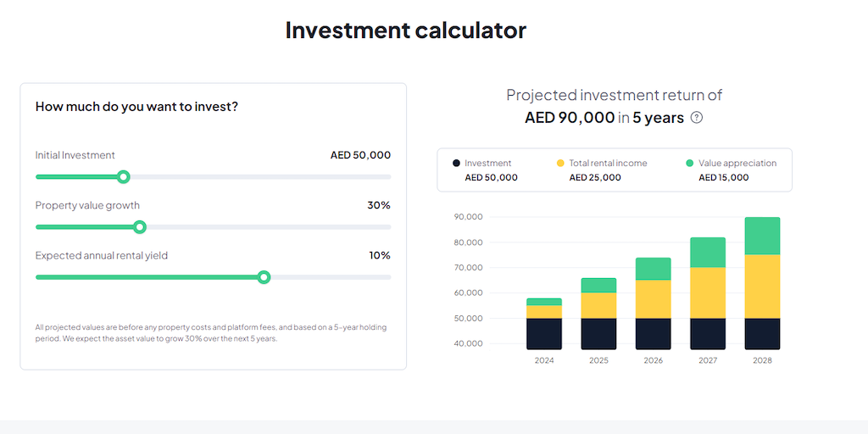Click the Investment calculator heading

click(405, 31)
